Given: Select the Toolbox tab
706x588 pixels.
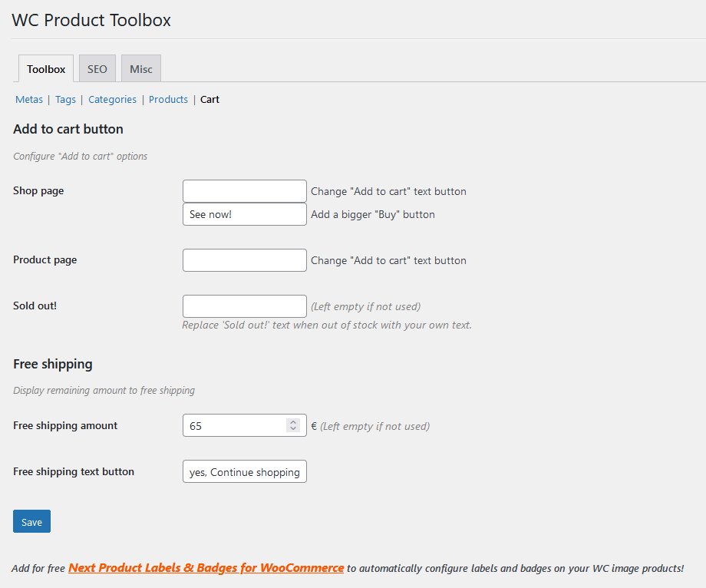Looking at the screenshot, I should pos(46,69).
